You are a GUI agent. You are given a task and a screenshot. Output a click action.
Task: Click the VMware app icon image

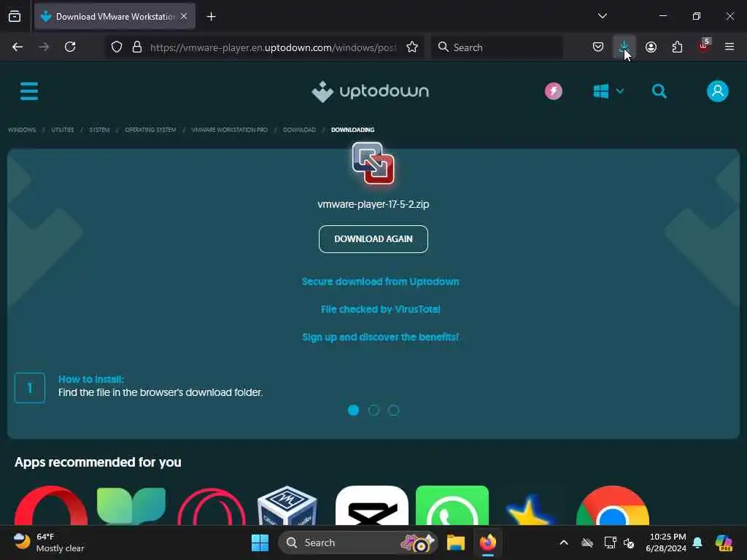(373, 163)
